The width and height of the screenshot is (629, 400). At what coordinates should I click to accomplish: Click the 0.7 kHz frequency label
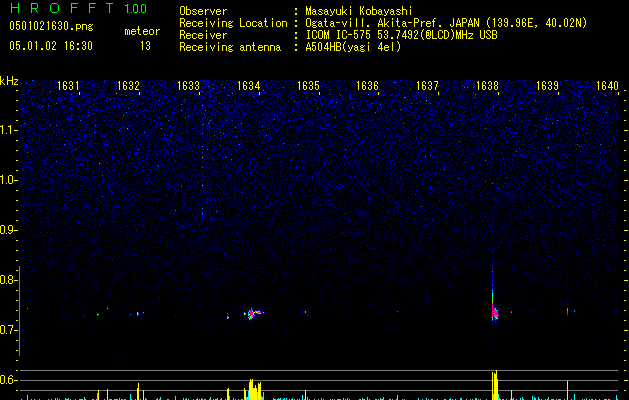point(9,330)
